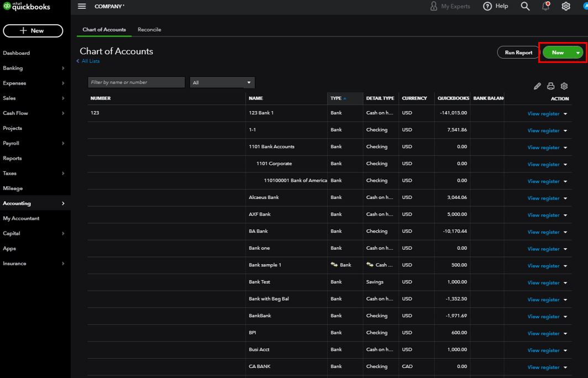This screenshot has height=378, width=588.
Task: Open the All account type filter dropdown
Action: 222,82
